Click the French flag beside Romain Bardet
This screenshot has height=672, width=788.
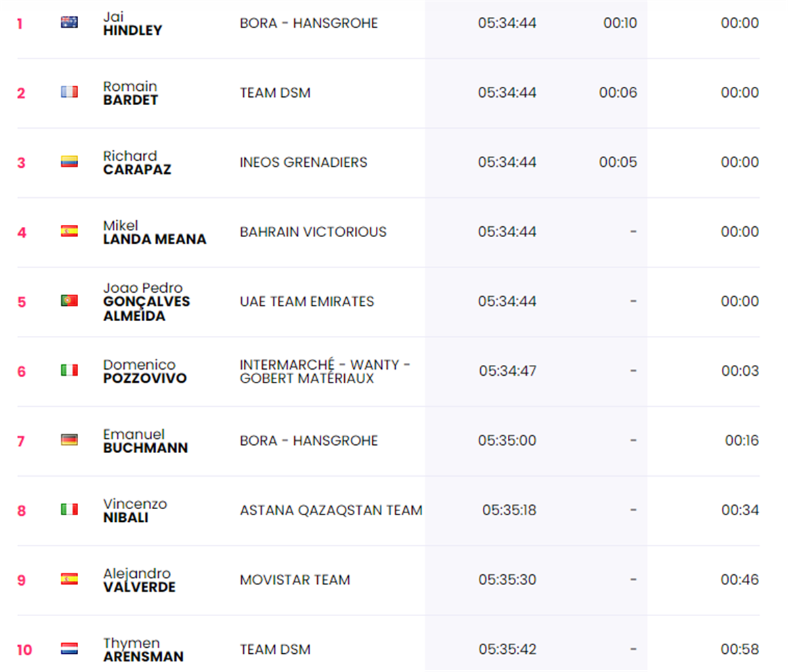click(69, 92)
